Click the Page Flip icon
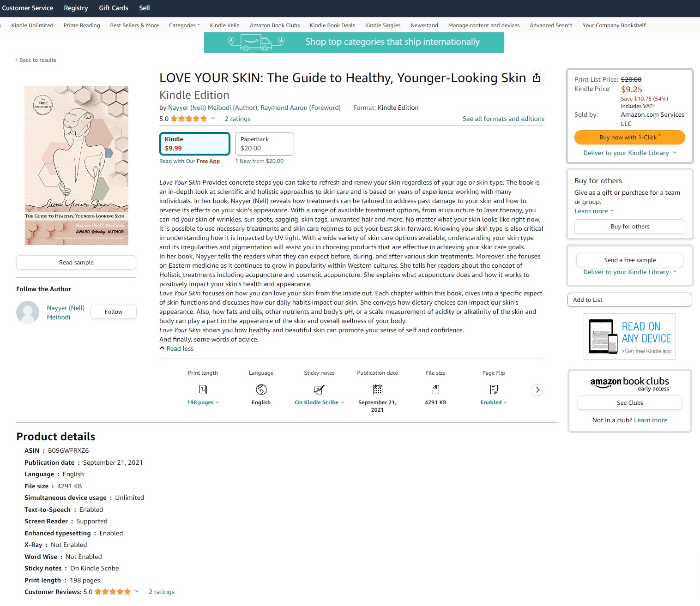 494,390
